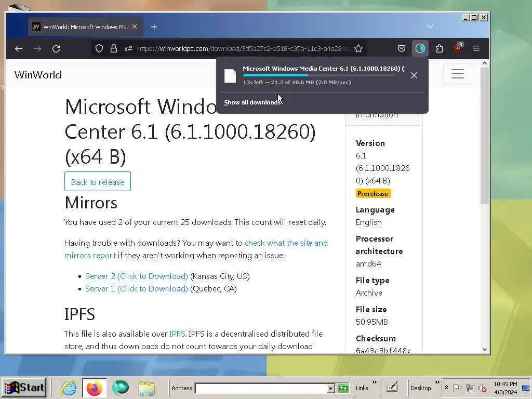Click the page scrollbar up arrow
Screen dimensions: 532x399
click(x=485, y=63)
